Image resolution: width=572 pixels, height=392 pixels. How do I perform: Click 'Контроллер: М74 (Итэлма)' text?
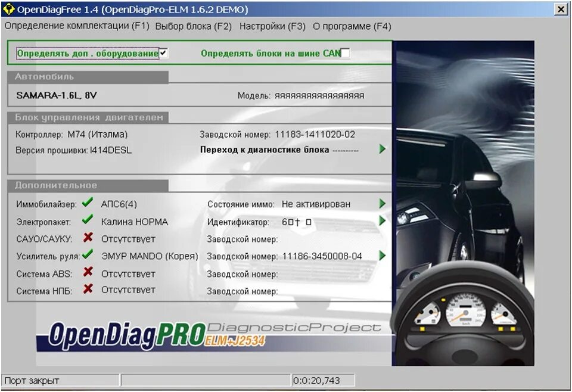pyautogui.click(x=71, y=135)
